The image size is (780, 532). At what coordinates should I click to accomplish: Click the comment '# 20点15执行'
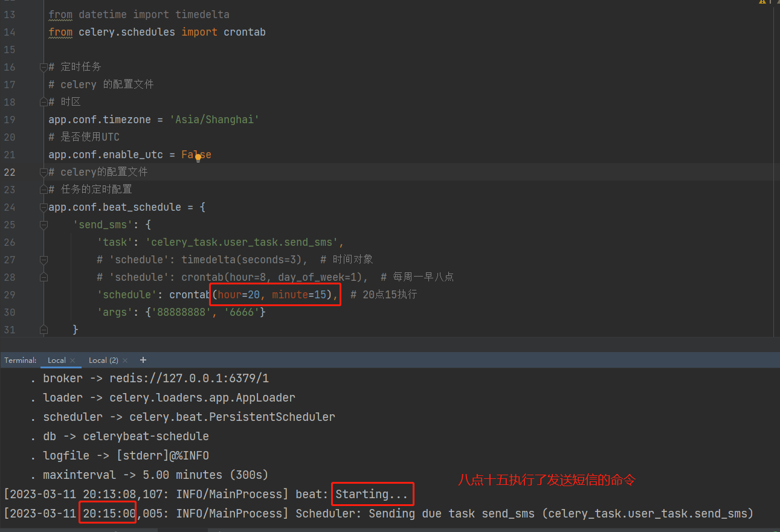click(x=384, y=295)
